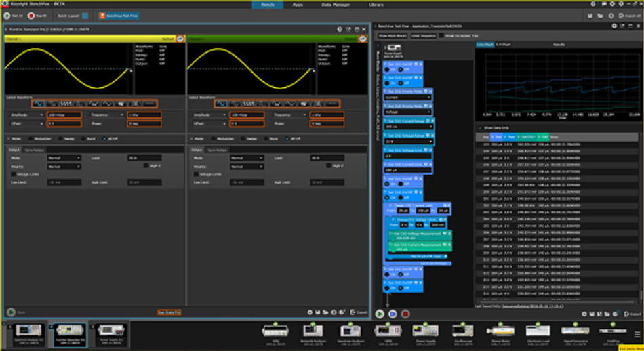644x351 pixels.
Task: Open output Mode dropdown in Channel 1
Action: tap(64, 158)
